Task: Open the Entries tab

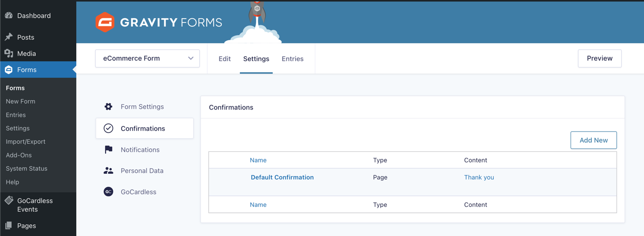Action: (x=293, y=59)
